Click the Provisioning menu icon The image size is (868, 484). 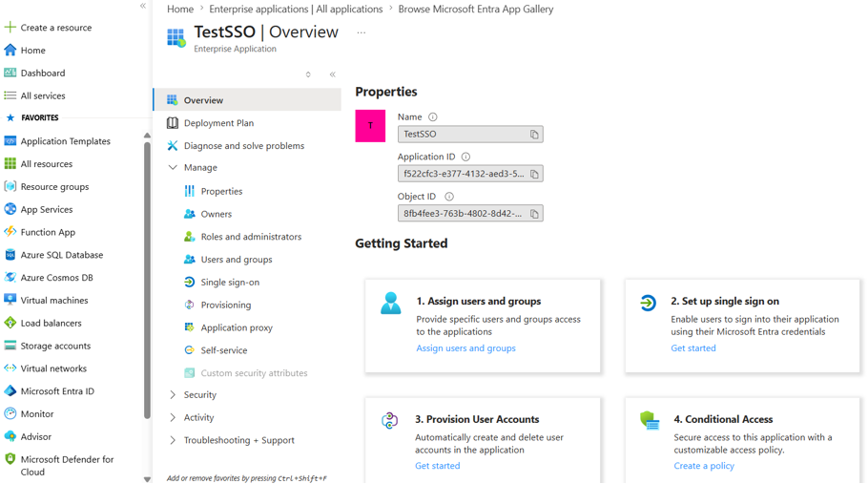click(189, 305)
